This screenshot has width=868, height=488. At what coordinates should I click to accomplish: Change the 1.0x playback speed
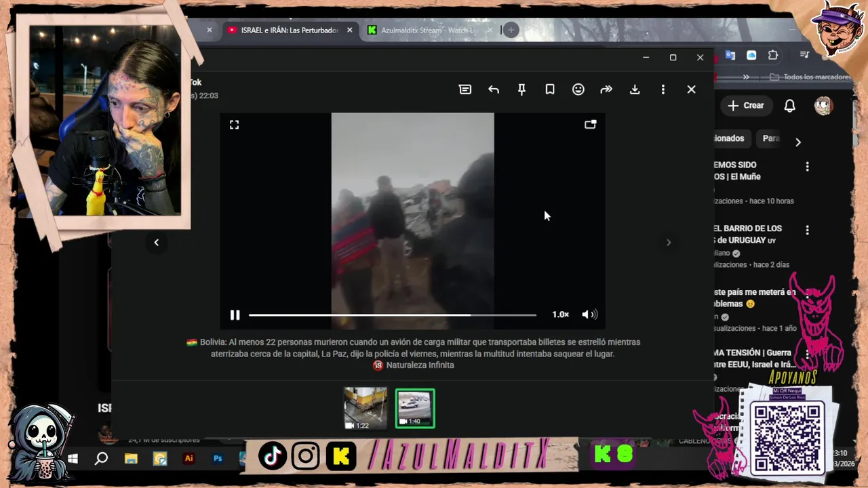pos(560,314)
